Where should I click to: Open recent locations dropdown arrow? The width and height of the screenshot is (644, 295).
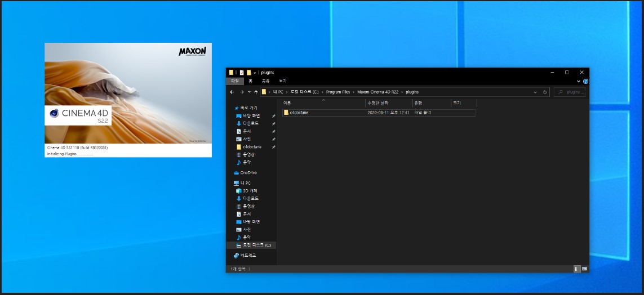pos(249,92)
